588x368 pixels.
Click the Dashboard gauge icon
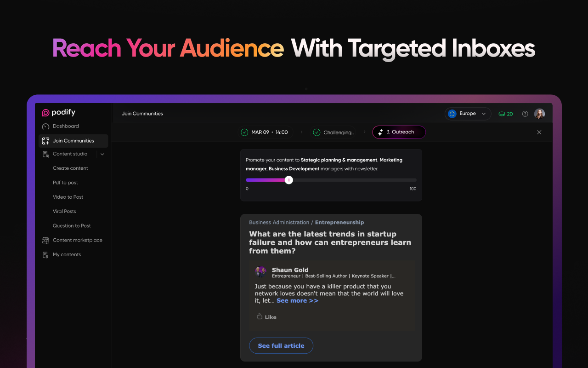click(45, 126)
